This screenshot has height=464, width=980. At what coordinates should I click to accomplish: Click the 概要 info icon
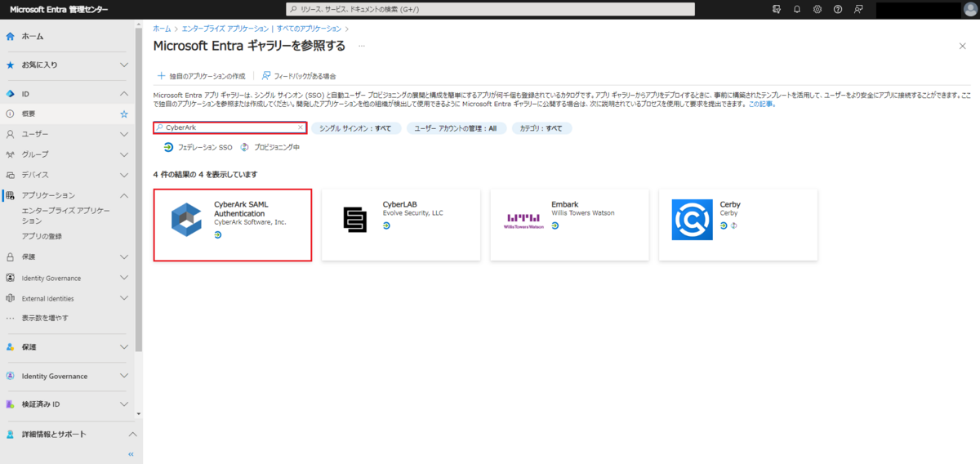[10, 114]
